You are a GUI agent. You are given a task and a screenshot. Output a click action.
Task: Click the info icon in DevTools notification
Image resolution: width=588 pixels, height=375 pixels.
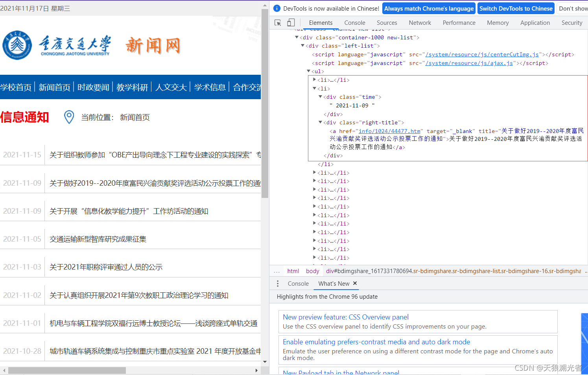click(x=277, y=8)
